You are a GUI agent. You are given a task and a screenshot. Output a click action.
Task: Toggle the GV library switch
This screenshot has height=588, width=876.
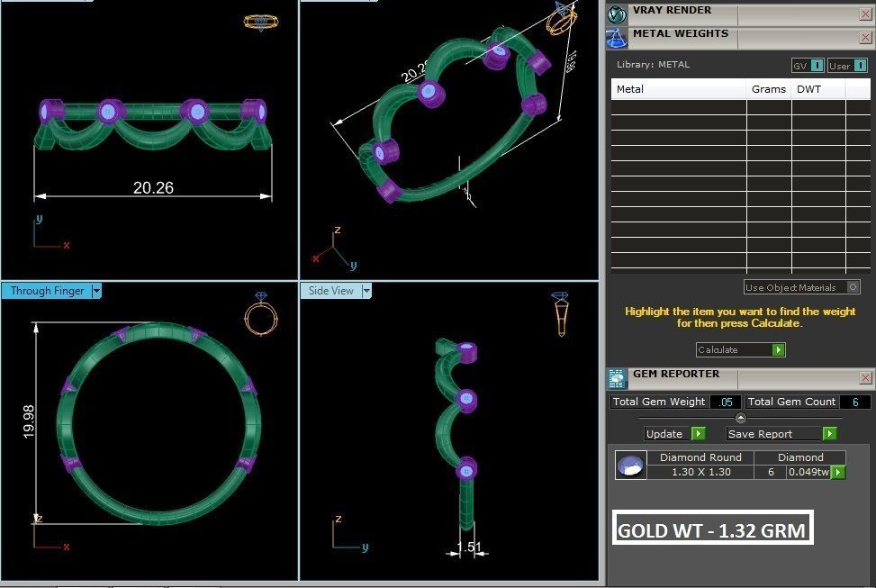(817, 66)
